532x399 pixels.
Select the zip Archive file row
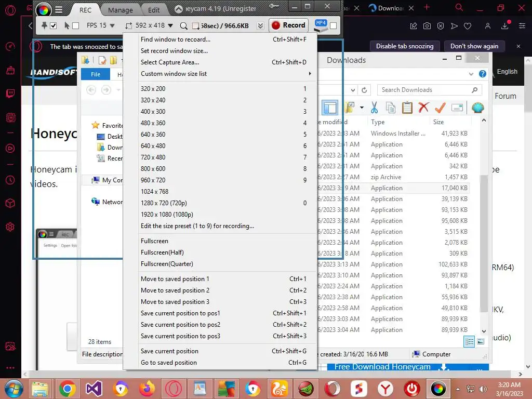point(394,177)
